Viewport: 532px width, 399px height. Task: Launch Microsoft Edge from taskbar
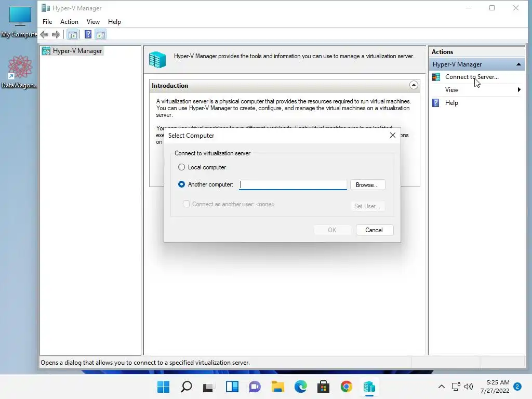coord(301,387)
